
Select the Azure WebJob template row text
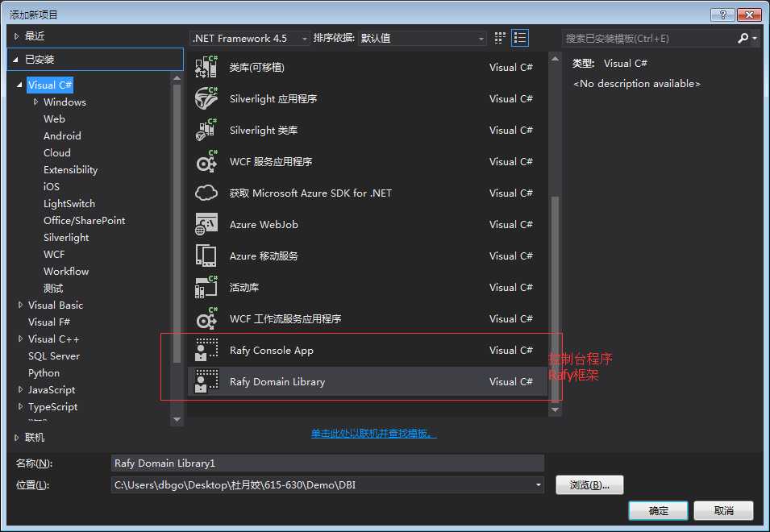tap(264, 224)
